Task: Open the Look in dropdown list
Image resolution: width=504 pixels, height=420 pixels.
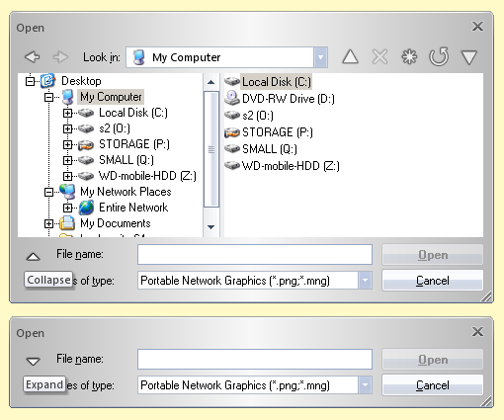Action: pyautogui.click(x=320, y=57)
